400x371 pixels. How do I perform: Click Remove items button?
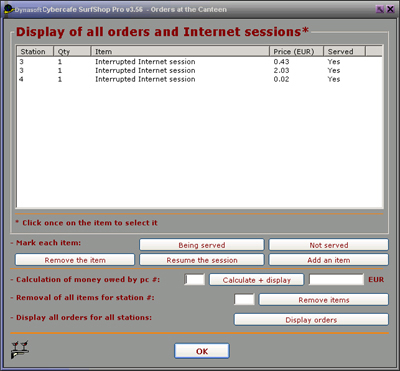(x=324, y=300)
